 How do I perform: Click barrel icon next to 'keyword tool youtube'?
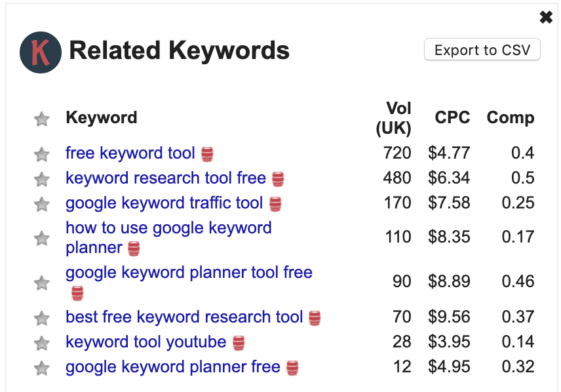[239, 343]
